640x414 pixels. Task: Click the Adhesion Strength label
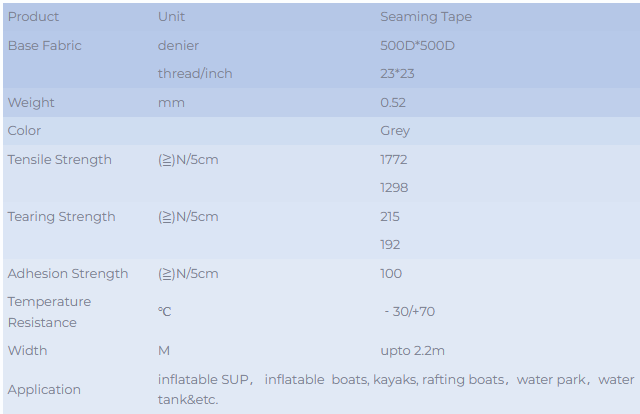[68, 274]
